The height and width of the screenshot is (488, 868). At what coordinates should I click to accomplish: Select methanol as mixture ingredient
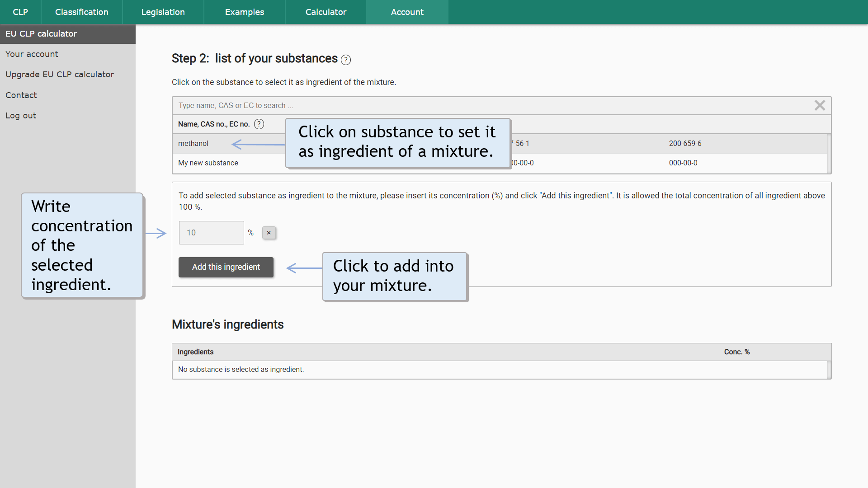pyautogui.click(x=193, y=143)
